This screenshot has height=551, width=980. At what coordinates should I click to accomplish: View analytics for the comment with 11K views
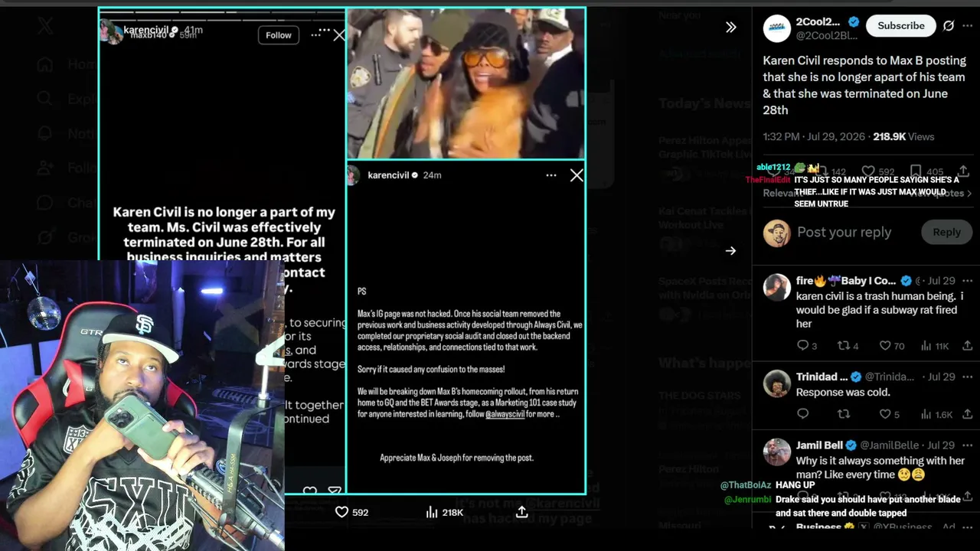(x=926, y=346)
